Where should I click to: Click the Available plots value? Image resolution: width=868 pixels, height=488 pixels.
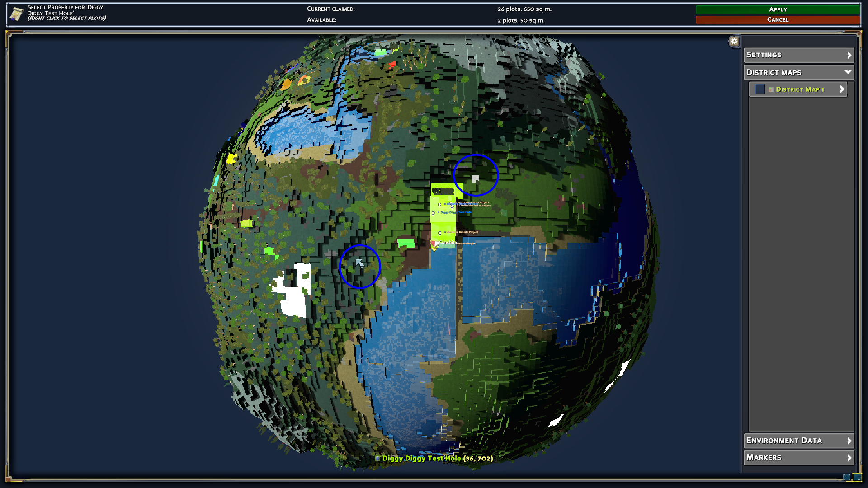(x=521, y=20)
